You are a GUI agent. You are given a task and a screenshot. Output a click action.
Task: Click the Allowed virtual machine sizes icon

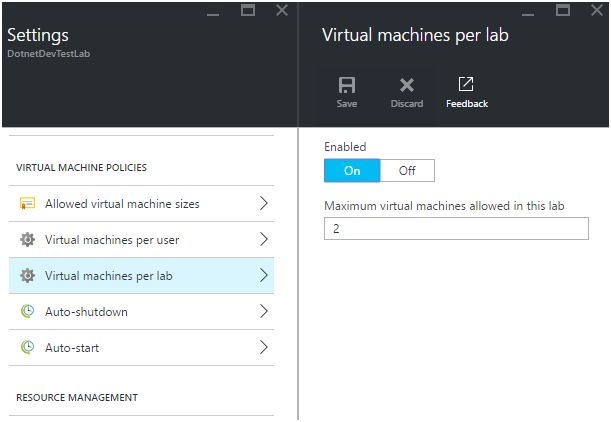[x=28, y=204]
